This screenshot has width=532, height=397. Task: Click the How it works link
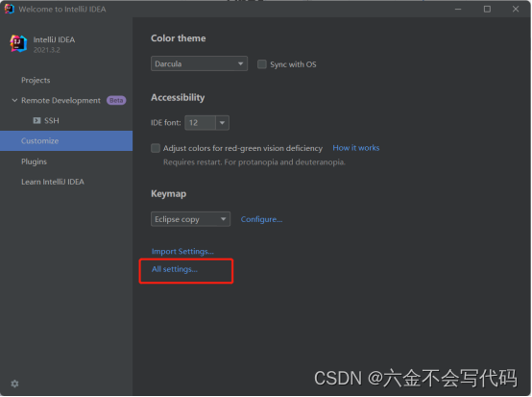click(356, 148)
